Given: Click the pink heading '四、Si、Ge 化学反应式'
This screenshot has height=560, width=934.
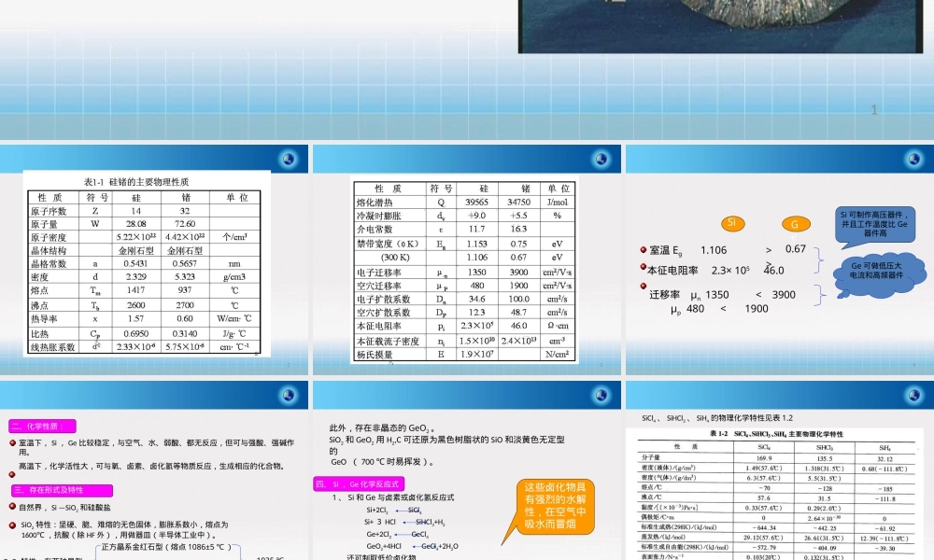Looking at the screenshot, I should (359, 483).
